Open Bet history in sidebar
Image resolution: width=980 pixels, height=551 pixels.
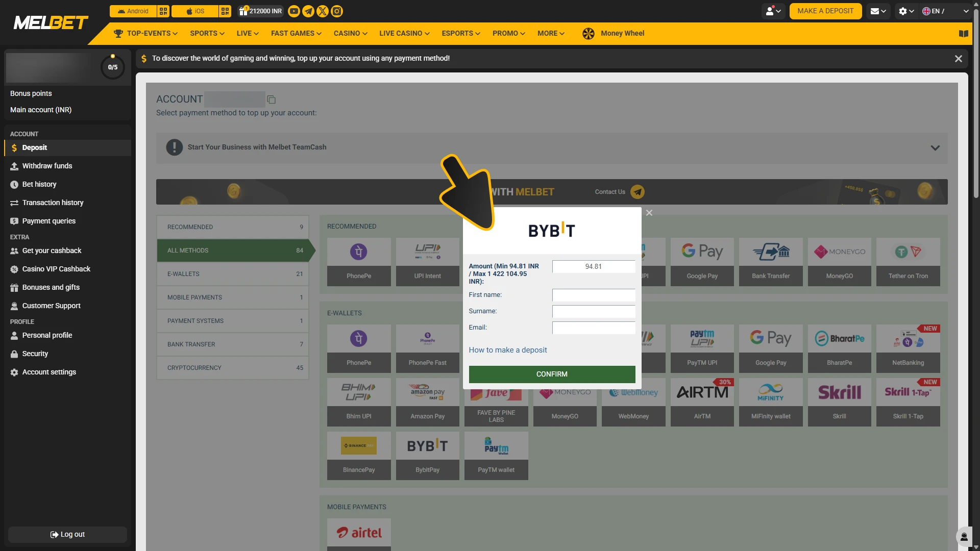coord(67,185)
